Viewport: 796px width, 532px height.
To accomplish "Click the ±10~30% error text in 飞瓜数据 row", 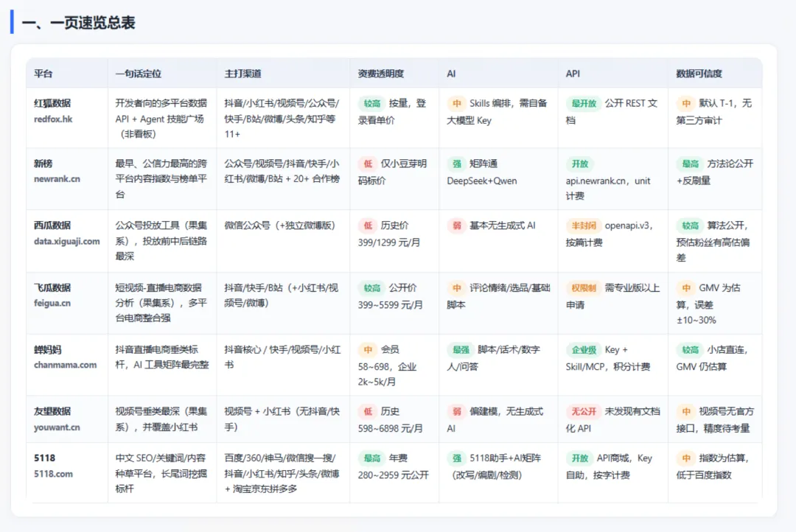I will click(x=696, y=320).
